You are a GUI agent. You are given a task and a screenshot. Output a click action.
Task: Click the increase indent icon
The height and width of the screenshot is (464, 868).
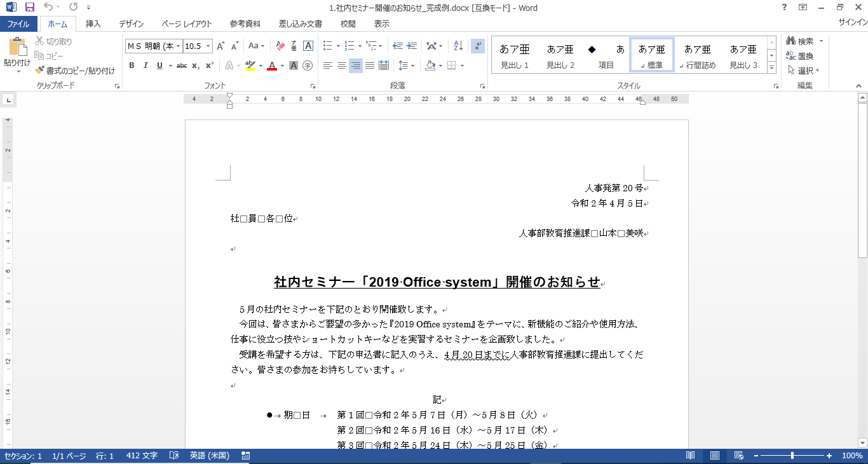[412, 46]
